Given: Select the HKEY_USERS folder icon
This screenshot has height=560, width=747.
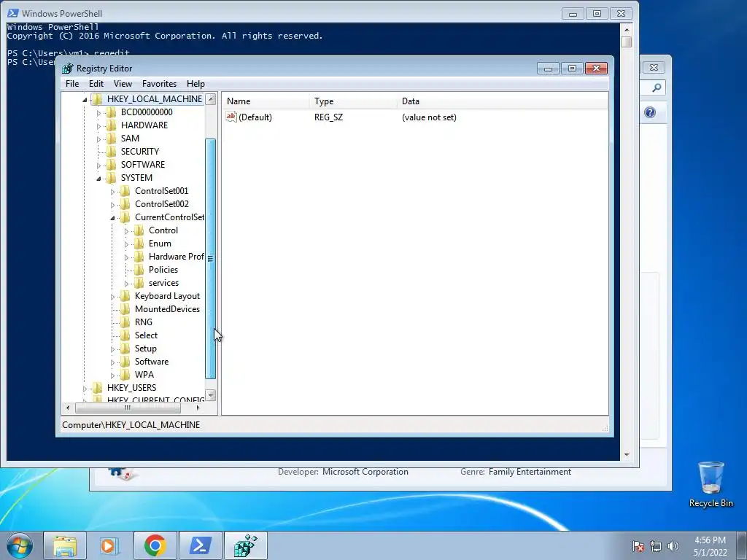Looking at the screenshot, I should [x=97, y=388].
